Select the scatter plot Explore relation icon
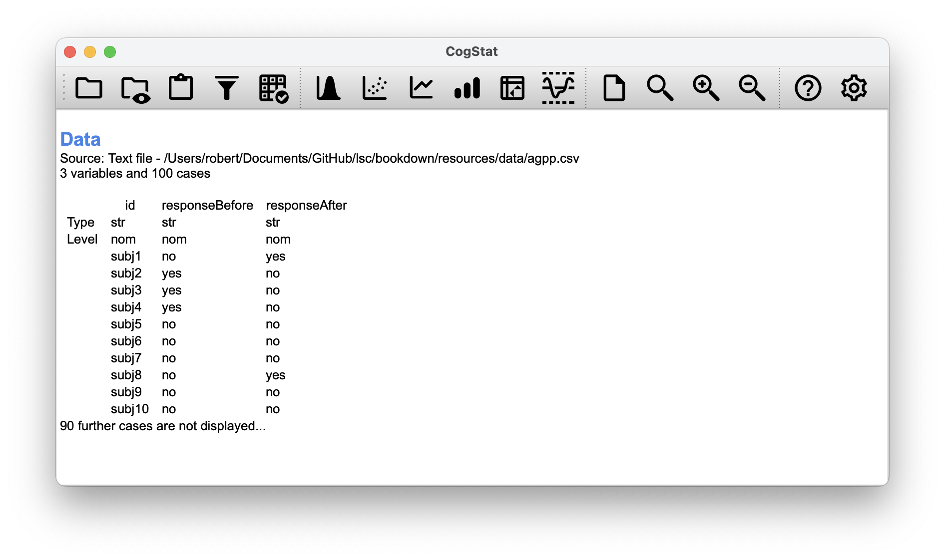 tap(375, 88)
